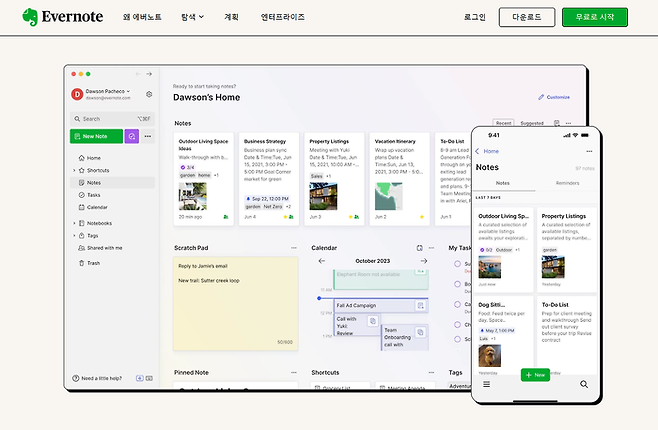Expand the 탐색 dropdown menu
658x430 pixels.
pyautogui.click(x=192, y=17)
